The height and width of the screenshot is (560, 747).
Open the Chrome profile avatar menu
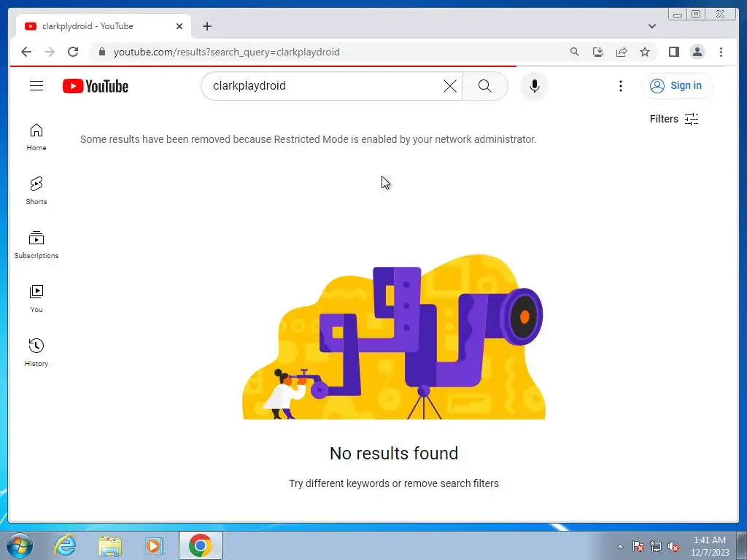click(x=697, y=52)
